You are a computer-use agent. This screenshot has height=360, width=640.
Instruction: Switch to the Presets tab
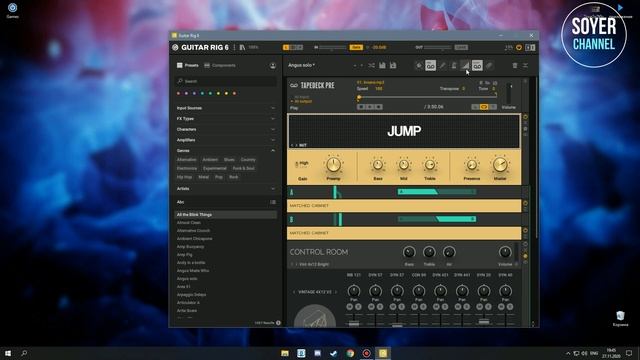[188, 65]
